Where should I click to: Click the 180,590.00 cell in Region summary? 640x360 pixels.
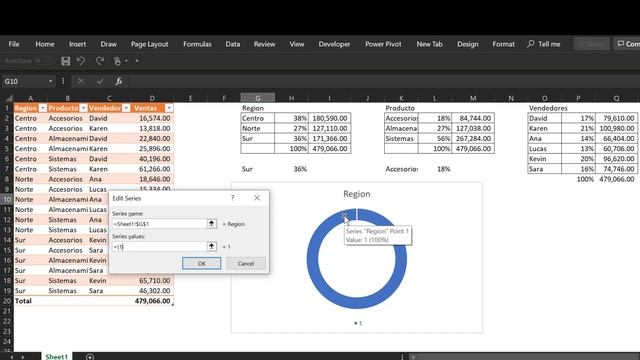329,118
